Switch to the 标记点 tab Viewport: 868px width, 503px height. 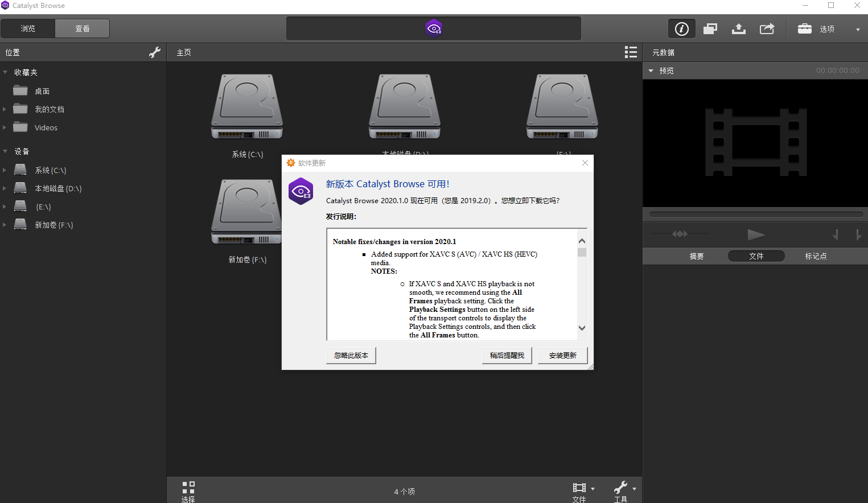pos(816,256)
